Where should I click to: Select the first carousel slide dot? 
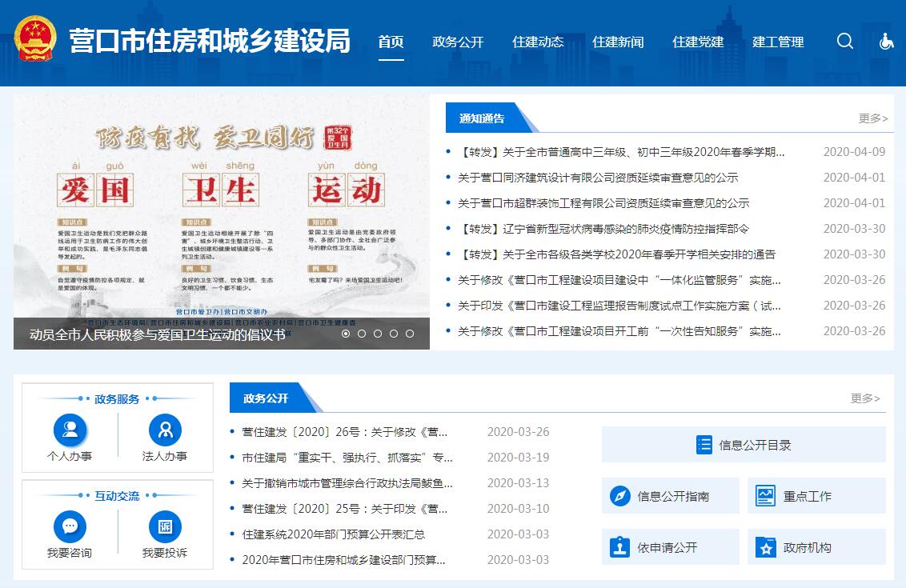pos(346,334)
